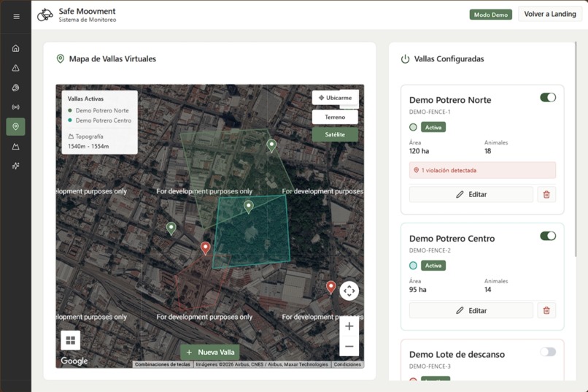Click the pin icon by Mapa de Vallas Virtuales
The height and width of the screenshot is (392, 588).
click(x=60, y=59)
